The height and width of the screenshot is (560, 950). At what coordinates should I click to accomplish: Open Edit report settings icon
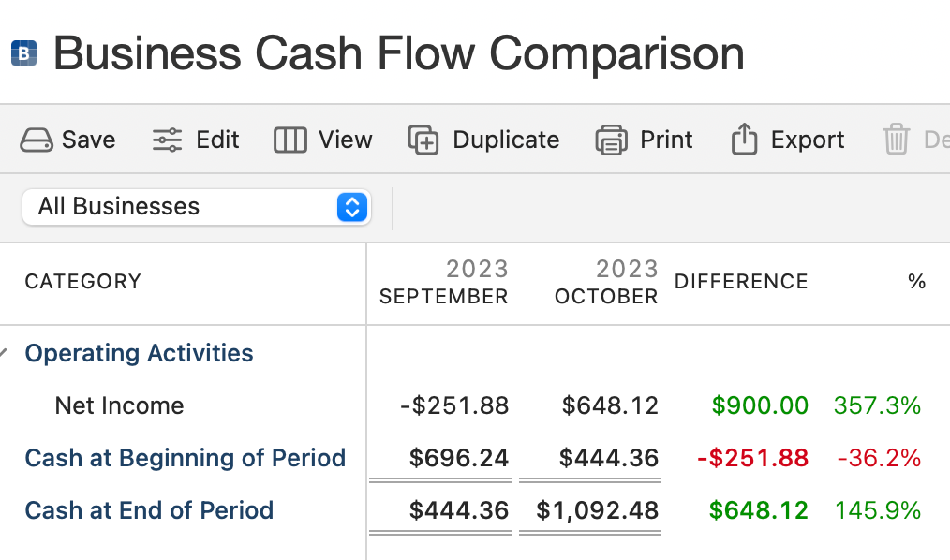[167, 140]
